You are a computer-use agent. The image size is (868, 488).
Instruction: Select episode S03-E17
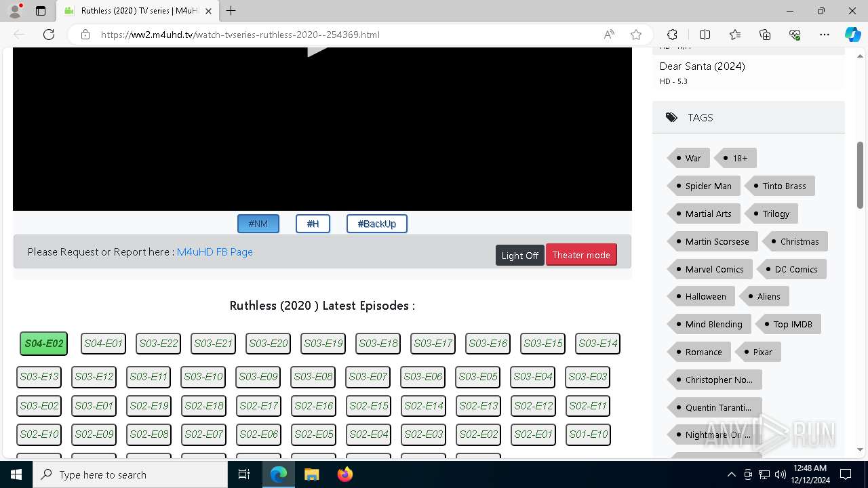coord(433,344)
